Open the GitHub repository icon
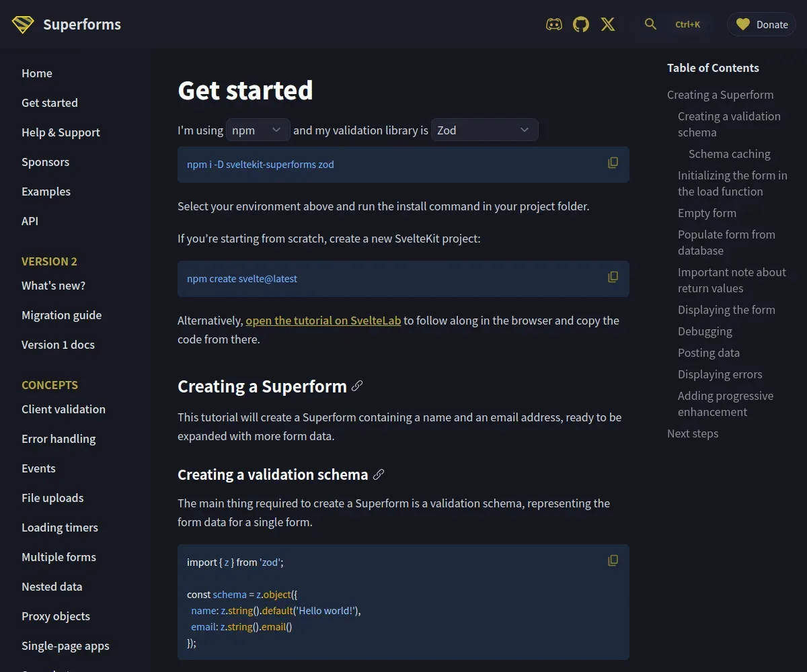 581,25
